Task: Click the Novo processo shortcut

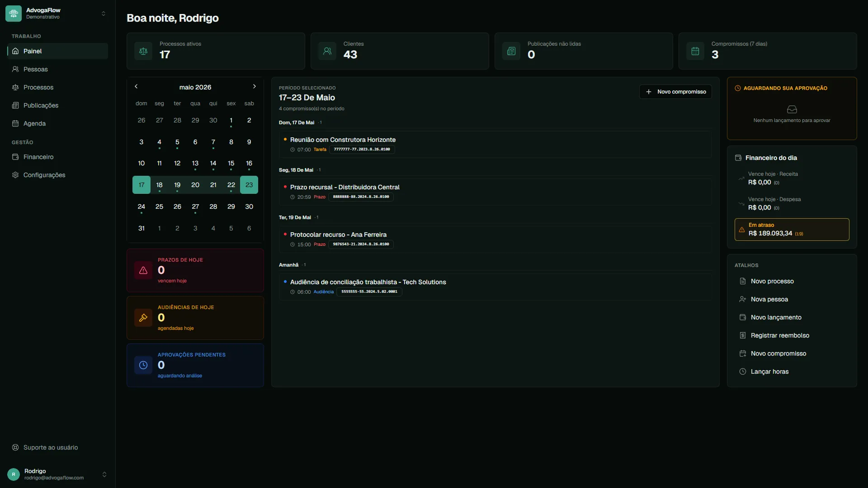Action: click(792, 281)
